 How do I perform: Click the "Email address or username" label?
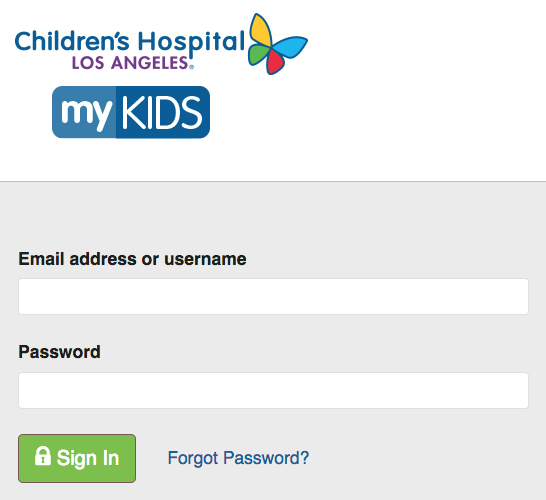click(132, 259)
